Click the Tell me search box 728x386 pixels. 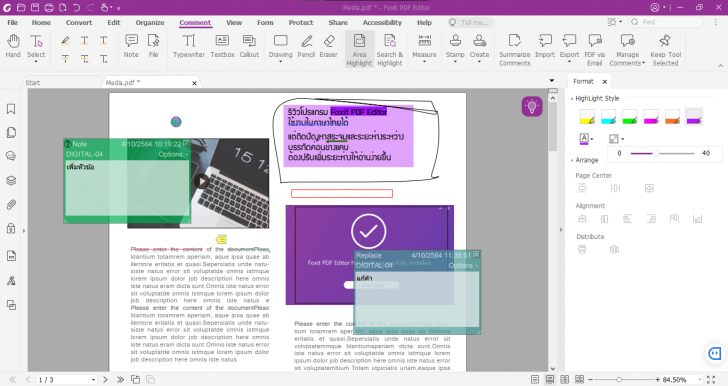[x=471, y=22]
